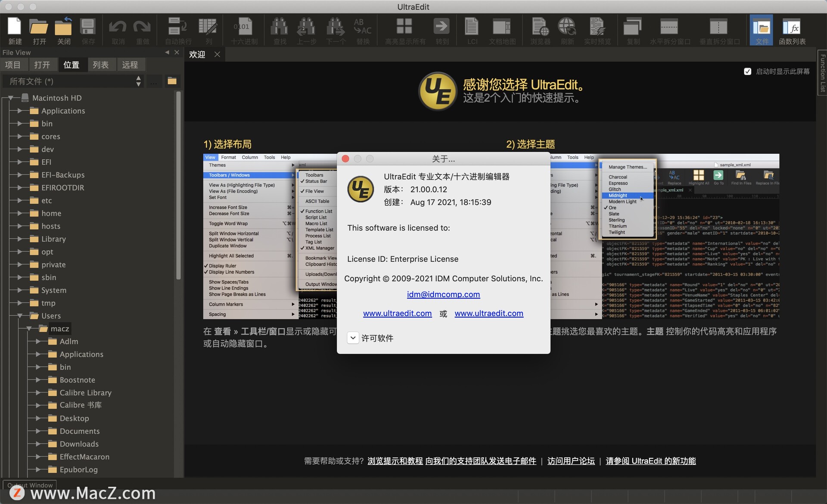Expand the Documents folder arrow
The height and width of the screenshot is (504, 827).
[x=38, y=431]
